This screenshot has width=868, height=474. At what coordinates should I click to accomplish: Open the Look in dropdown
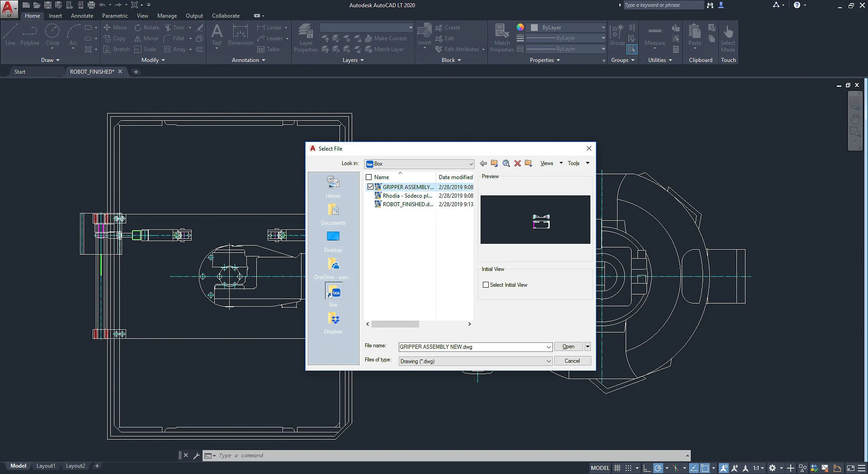471,164
